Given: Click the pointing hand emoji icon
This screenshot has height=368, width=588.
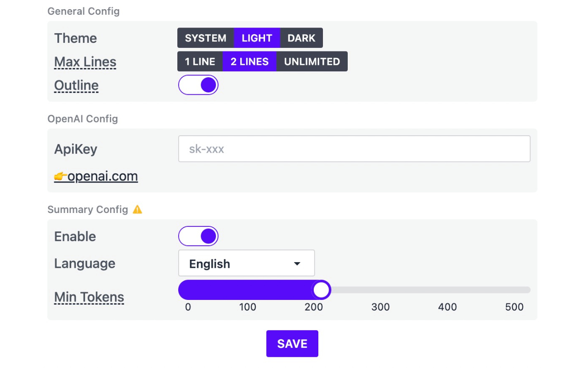Looking at the screenshot, I should 60,177.
